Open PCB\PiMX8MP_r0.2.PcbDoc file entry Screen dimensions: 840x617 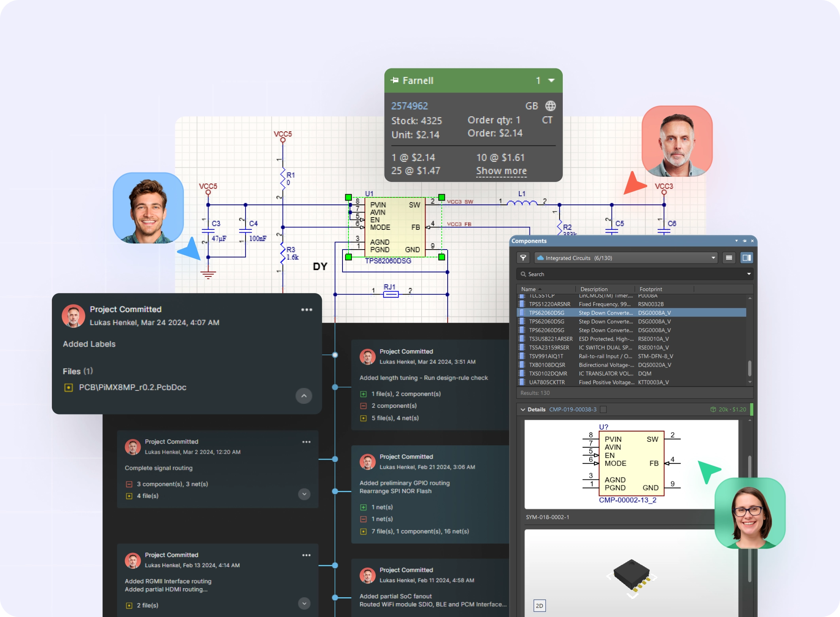point(132,388)
